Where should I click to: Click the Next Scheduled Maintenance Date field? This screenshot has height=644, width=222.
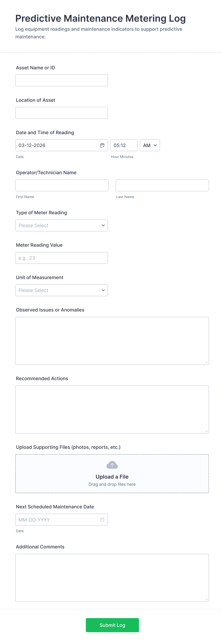pos(58,520)
